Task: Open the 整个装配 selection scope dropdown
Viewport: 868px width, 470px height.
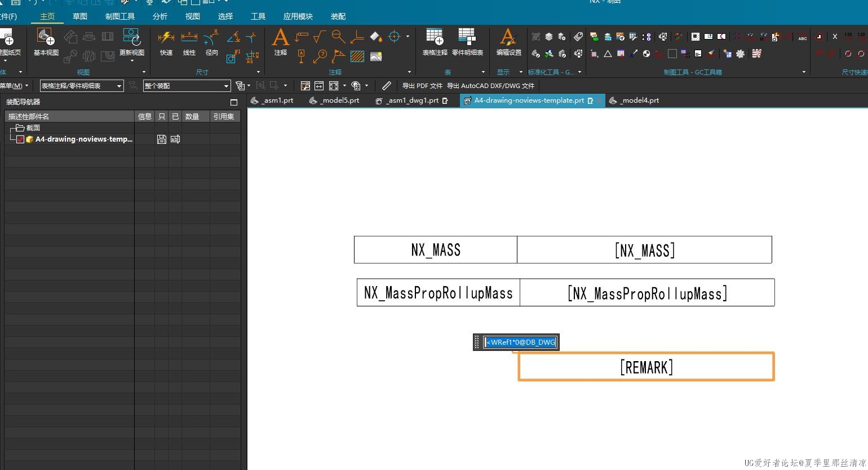Action: 187,86
